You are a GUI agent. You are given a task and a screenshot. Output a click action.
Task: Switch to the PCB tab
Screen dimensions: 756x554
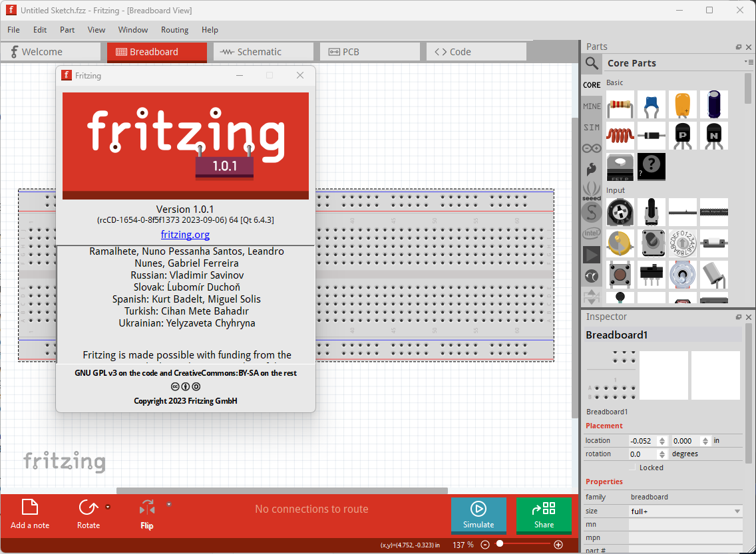point(370,52)
